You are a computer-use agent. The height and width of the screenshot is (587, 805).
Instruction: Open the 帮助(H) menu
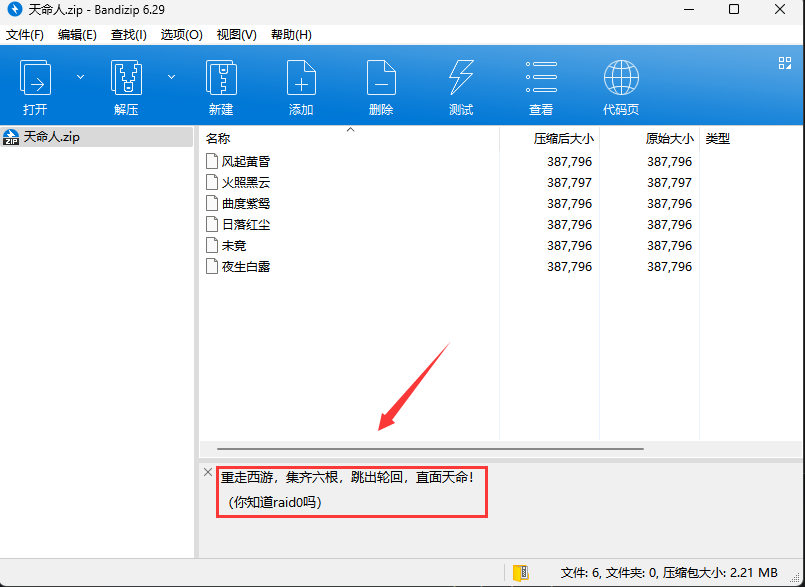pyautogui.click(x=291, y=35)
